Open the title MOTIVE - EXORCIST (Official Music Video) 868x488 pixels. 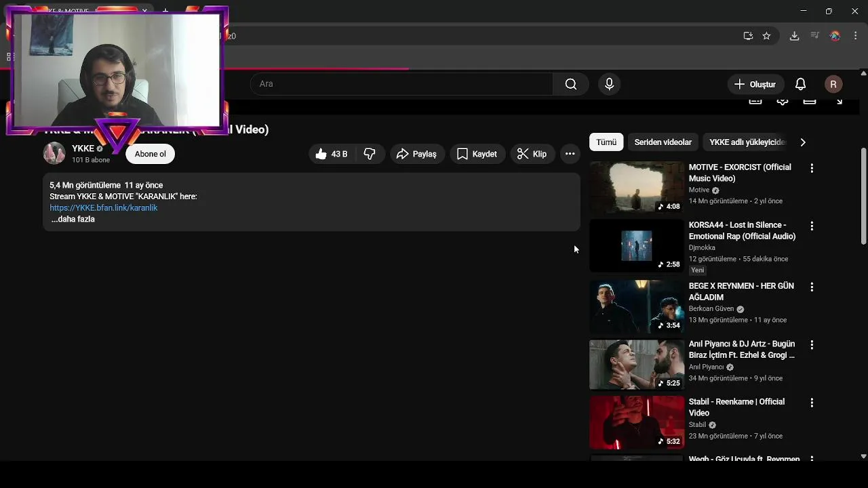point(740,173)
